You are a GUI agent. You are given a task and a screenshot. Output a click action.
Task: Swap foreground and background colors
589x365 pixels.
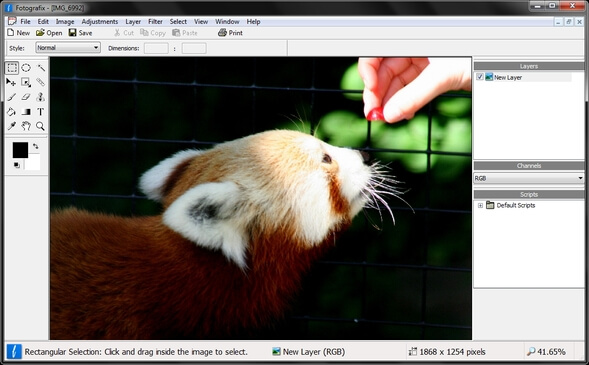[36, 146]
